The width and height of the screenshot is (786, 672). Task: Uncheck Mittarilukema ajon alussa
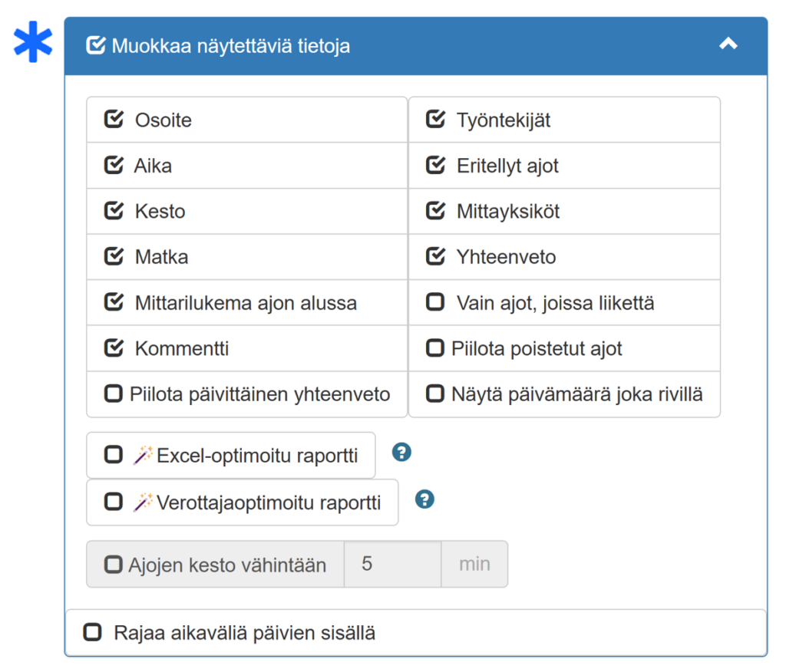point(114,301)
